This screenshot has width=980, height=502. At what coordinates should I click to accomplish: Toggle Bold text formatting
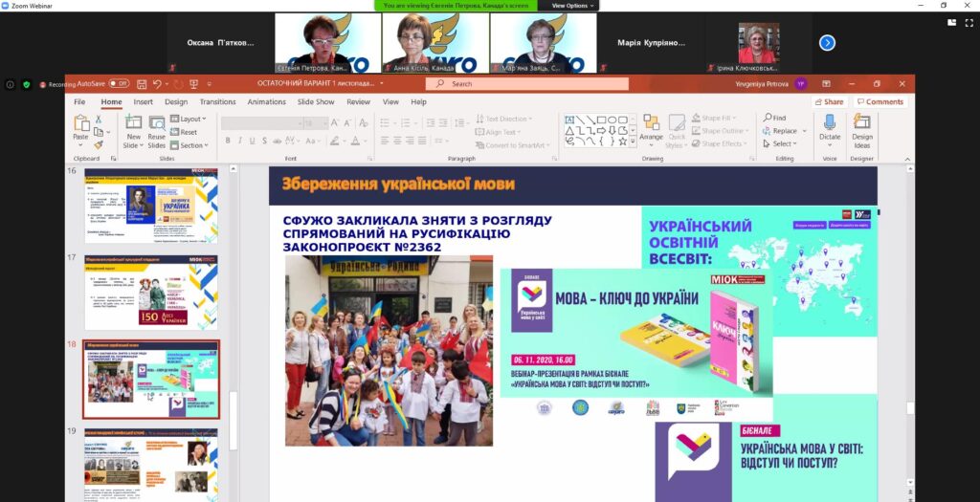tap(227, 141)
